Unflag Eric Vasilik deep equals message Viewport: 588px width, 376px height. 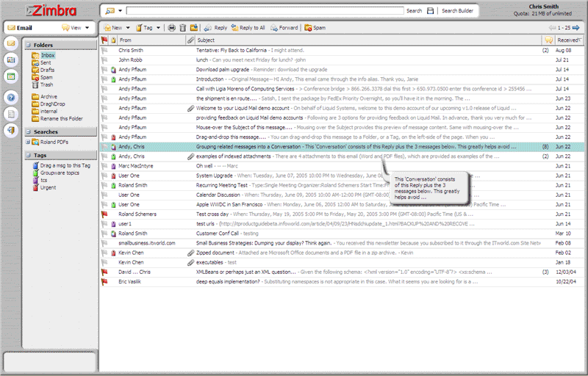[104, 281]
